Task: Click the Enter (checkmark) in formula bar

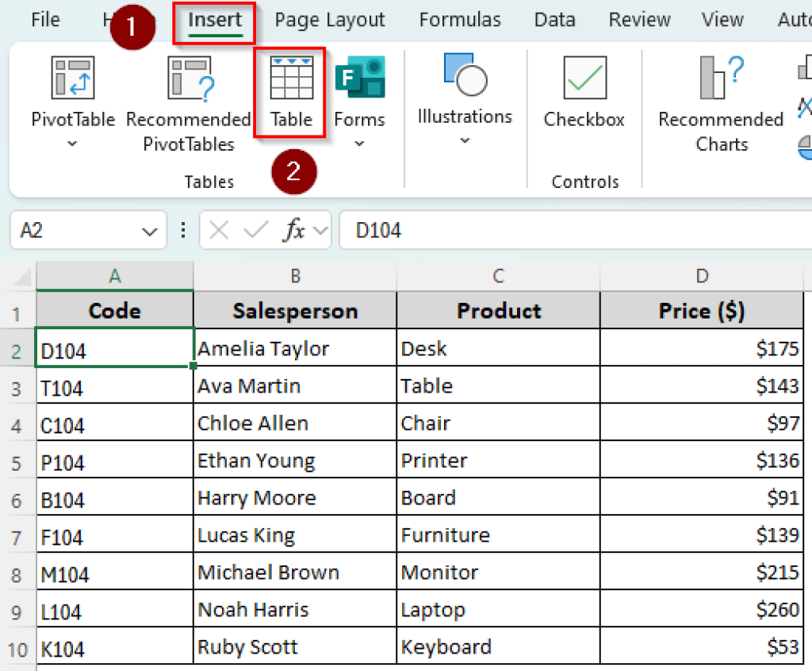Action: coord(255,230)
